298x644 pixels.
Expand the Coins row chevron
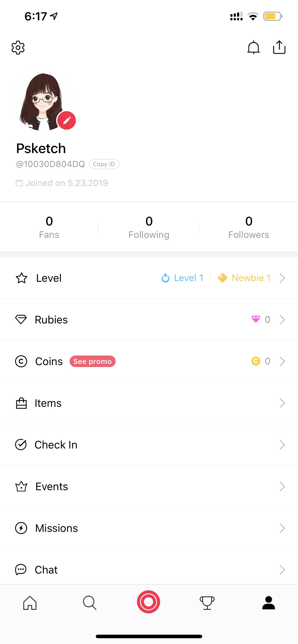tap(282, 361)
